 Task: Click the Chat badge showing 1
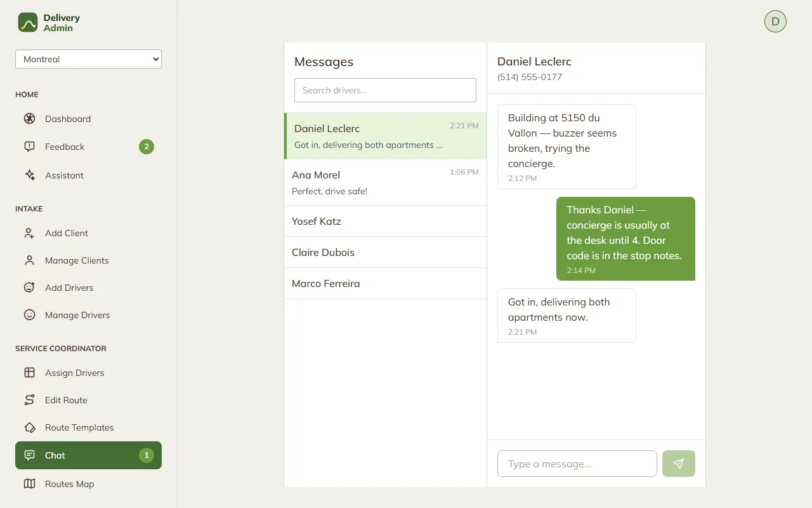pos(147,455)
